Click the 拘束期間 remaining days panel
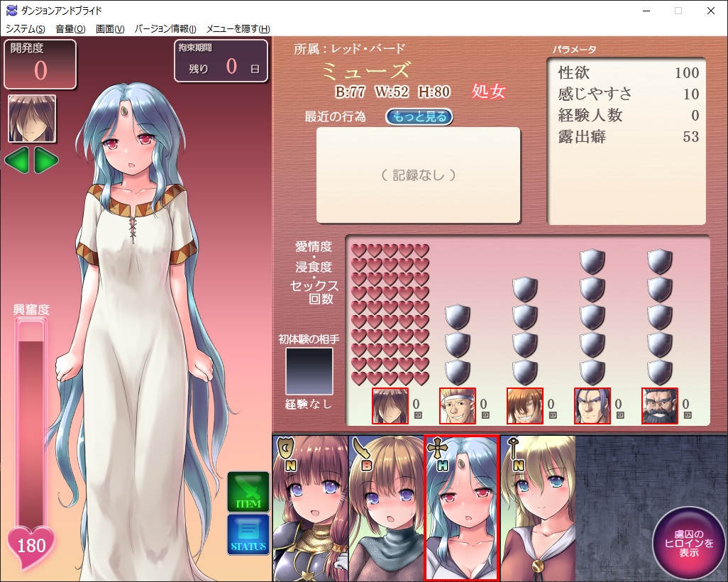 click(221, 61)
